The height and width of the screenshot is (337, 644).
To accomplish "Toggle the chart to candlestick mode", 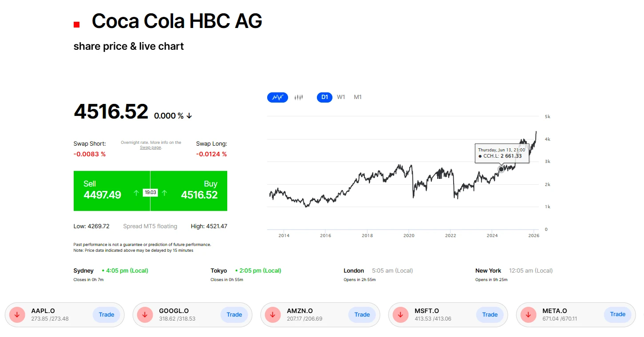I will (x=298, y=97).
